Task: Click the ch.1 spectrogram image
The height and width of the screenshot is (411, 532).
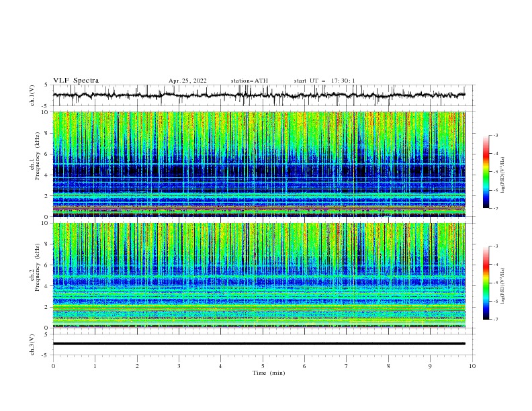Action: tap(259, 164)
